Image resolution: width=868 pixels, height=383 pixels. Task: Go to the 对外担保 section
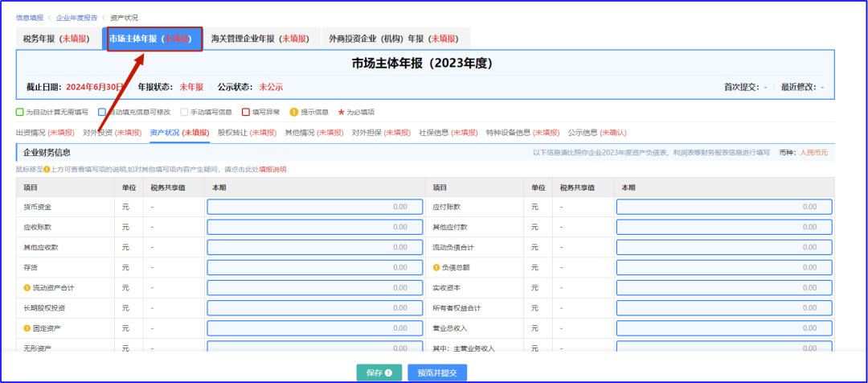click(382, 133)
